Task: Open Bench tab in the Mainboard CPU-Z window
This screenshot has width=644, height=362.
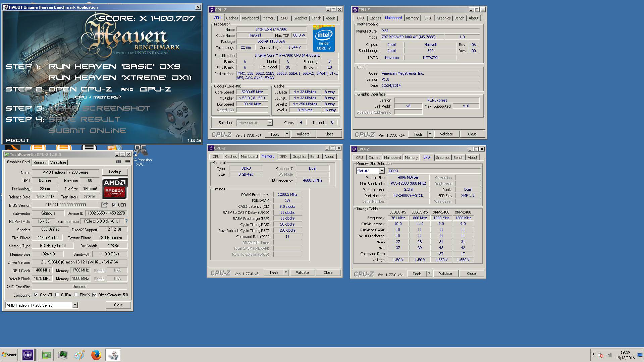Action: 459,18
